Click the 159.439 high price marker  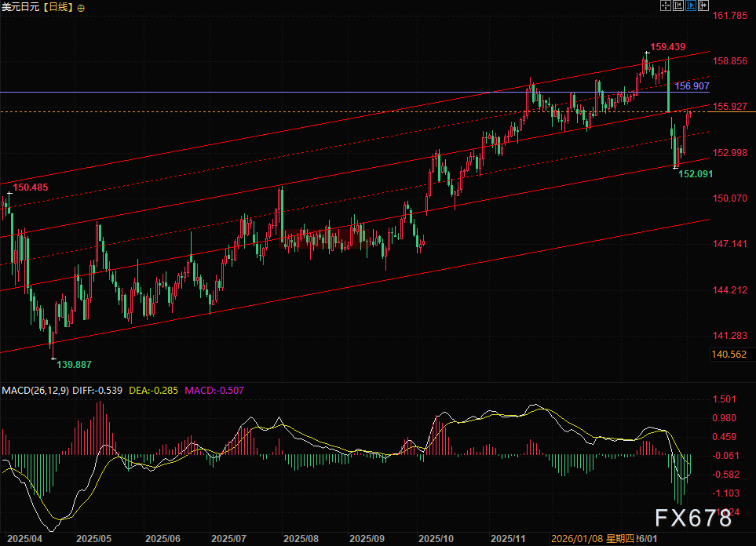(667, 46)
